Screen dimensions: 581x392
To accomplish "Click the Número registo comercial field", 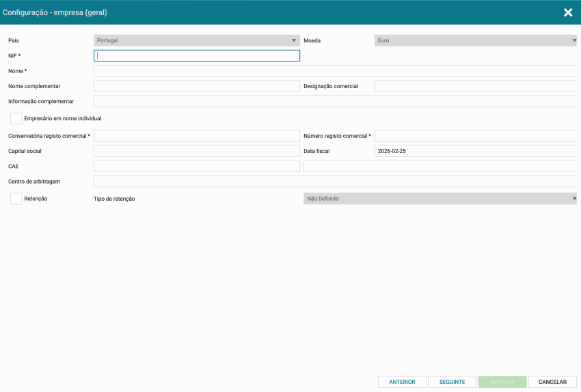I will click(476, 136).
